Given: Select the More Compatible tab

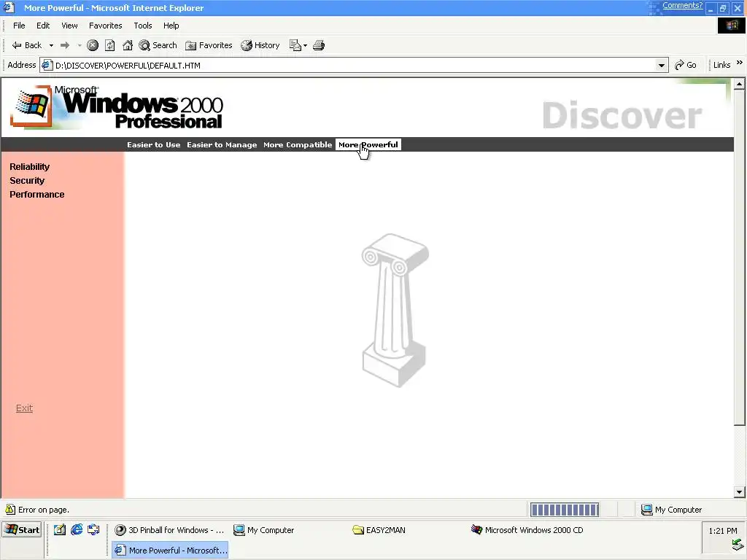Looking at the screenshot, I should (298, 145).
